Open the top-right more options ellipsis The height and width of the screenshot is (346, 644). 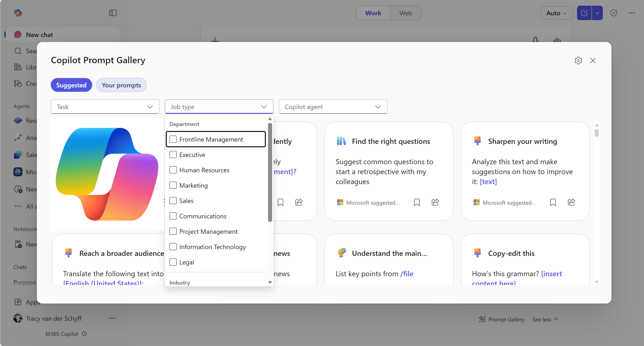point(632,13)
